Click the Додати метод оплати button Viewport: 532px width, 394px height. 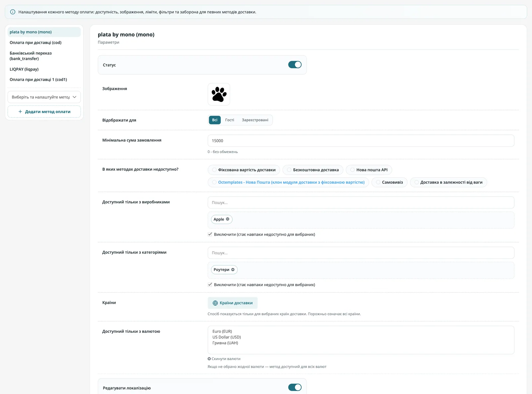44,111
